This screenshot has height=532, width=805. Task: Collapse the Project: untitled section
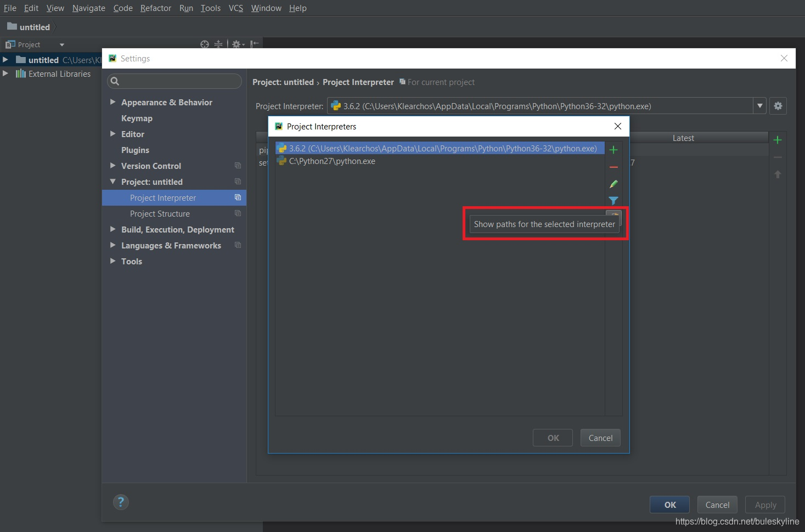[113, 182]
